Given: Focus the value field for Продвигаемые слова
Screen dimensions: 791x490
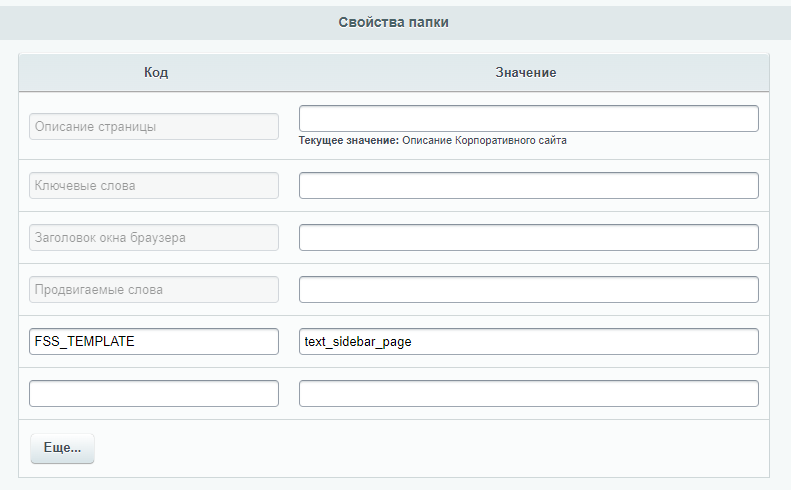Looking at the screenshot, I should pos(529,290).
